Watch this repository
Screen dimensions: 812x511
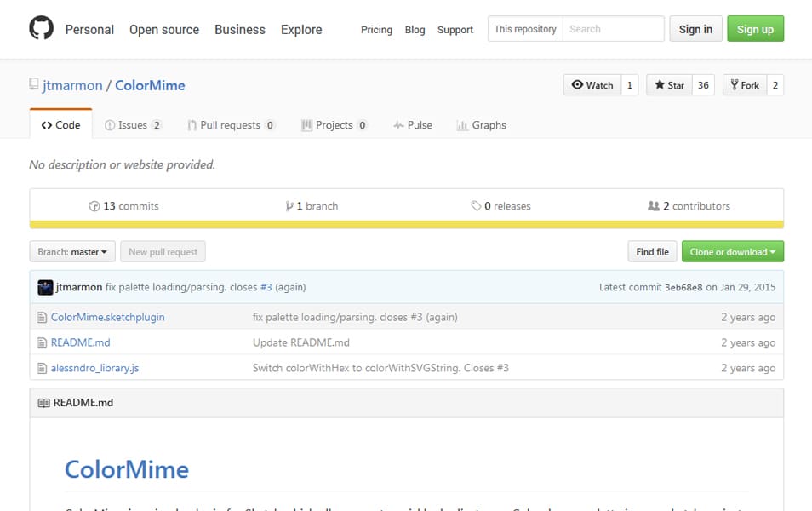(592, 85)
